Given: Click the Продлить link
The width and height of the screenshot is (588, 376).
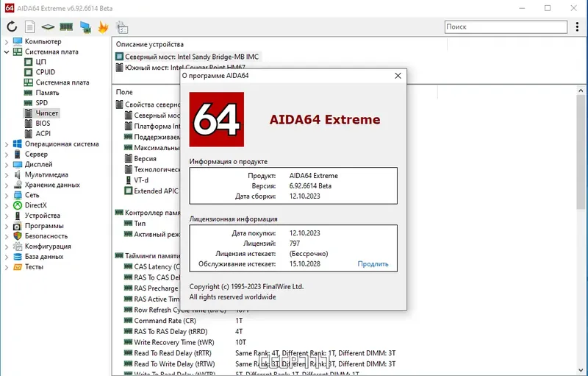Looking at the screenshot, I should (x=373, y=264).
